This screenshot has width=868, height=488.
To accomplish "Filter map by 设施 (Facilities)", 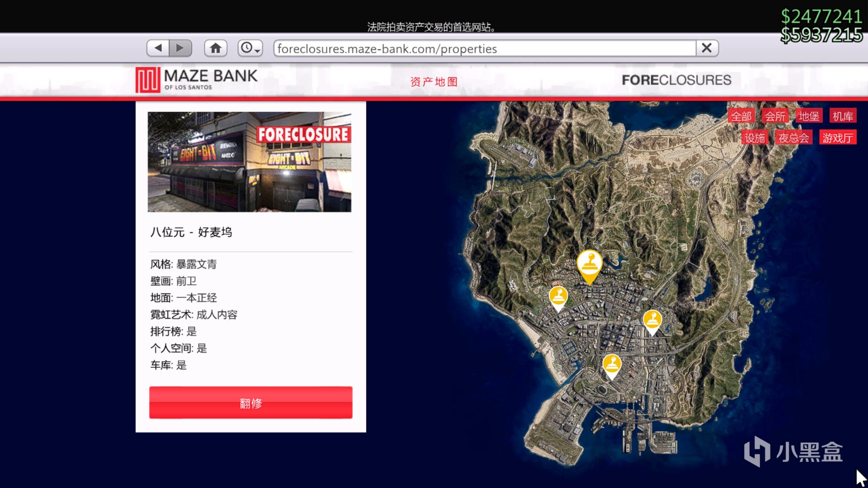I will click(x=755, y=138).
